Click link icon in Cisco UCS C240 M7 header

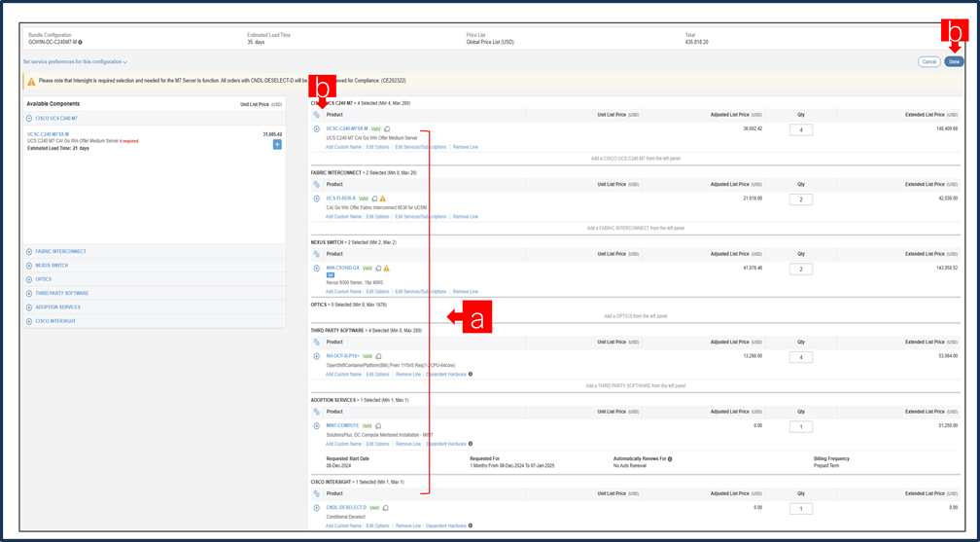(x=316, y=115)
